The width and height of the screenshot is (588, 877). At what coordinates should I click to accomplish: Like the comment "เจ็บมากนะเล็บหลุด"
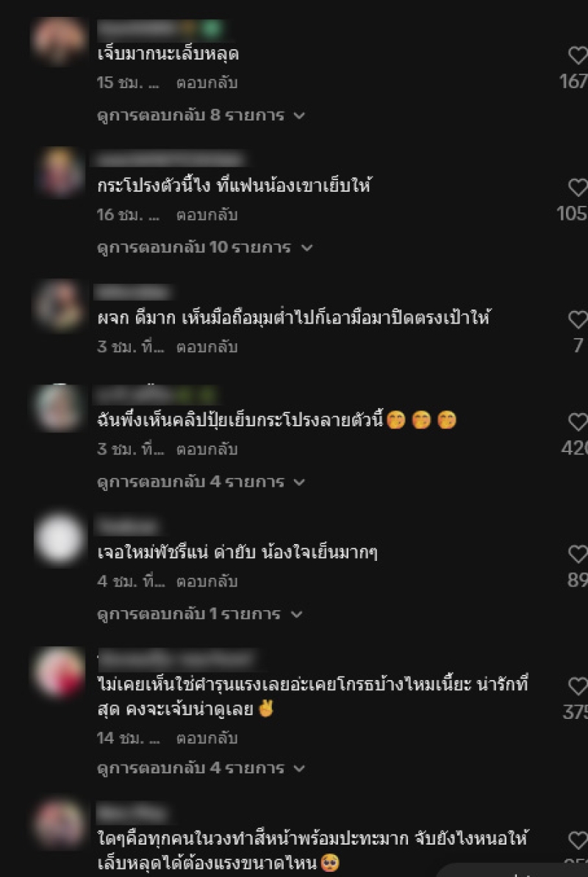tap(578, 55)
